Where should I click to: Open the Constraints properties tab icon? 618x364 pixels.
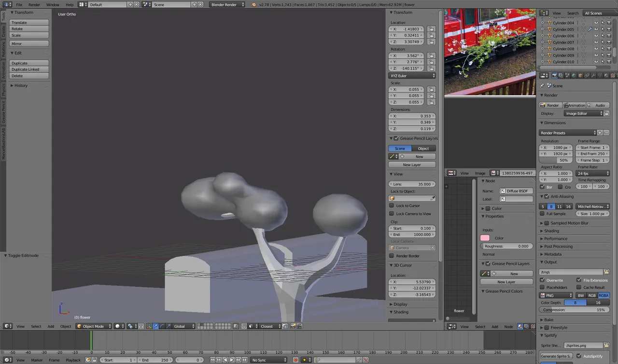click(x=587, y=75)
